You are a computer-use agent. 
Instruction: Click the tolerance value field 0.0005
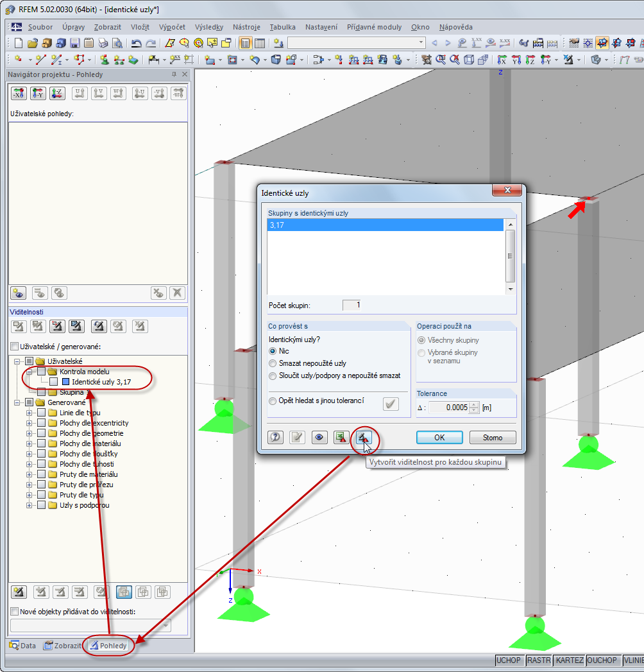[x=449, y=408]
